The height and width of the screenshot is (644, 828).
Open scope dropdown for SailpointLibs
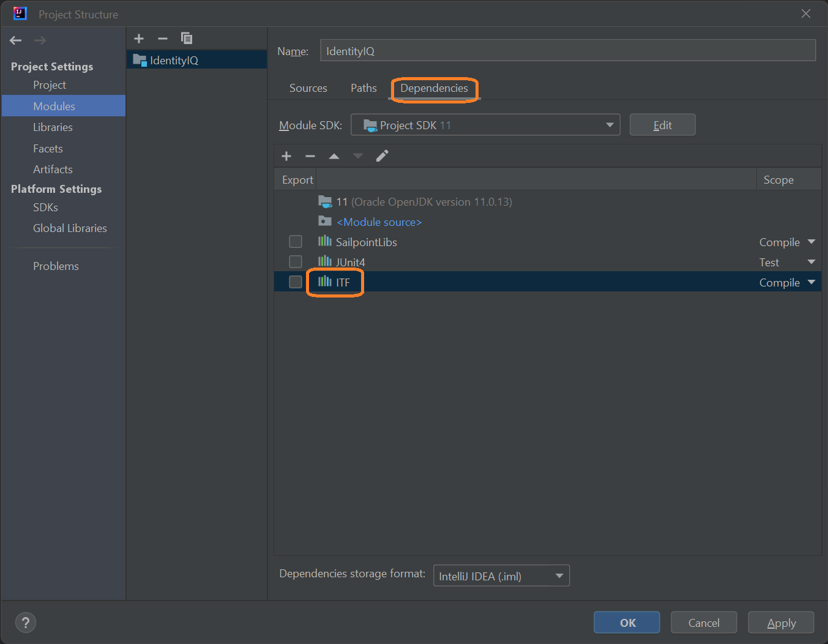coord(811,242)
